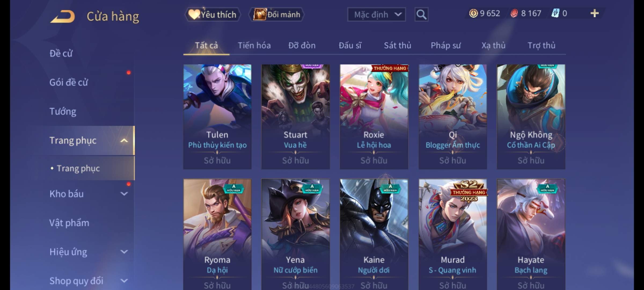The image size is (644, 290).
Task: Tap the plus icon to add currency
Action: coord(595,13)
